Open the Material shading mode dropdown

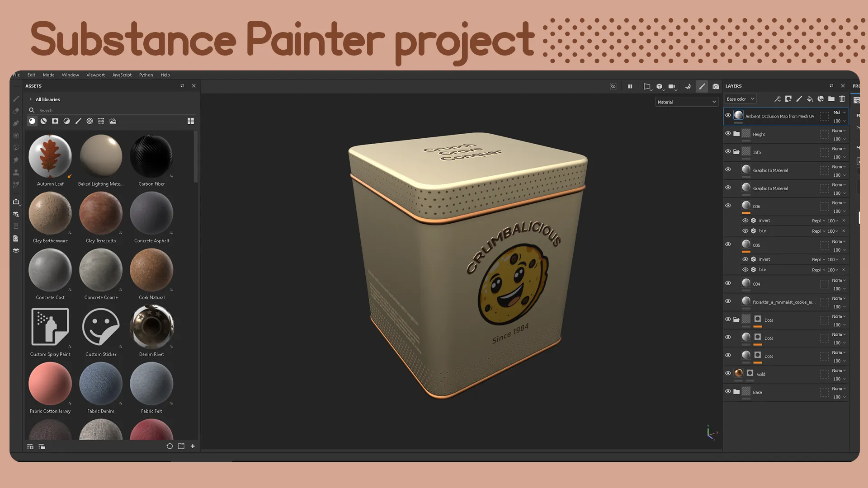[x=686, y=102]
